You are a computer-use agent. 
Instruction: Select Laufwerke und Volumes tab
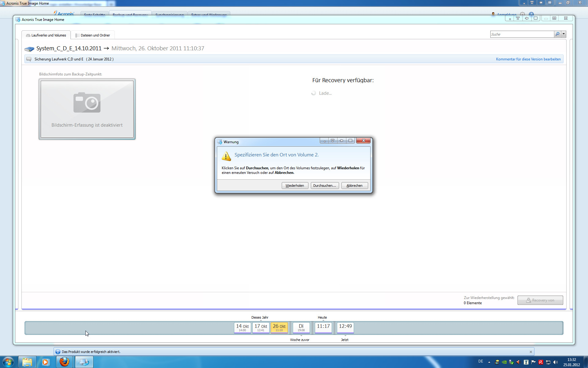click(46, 35)
